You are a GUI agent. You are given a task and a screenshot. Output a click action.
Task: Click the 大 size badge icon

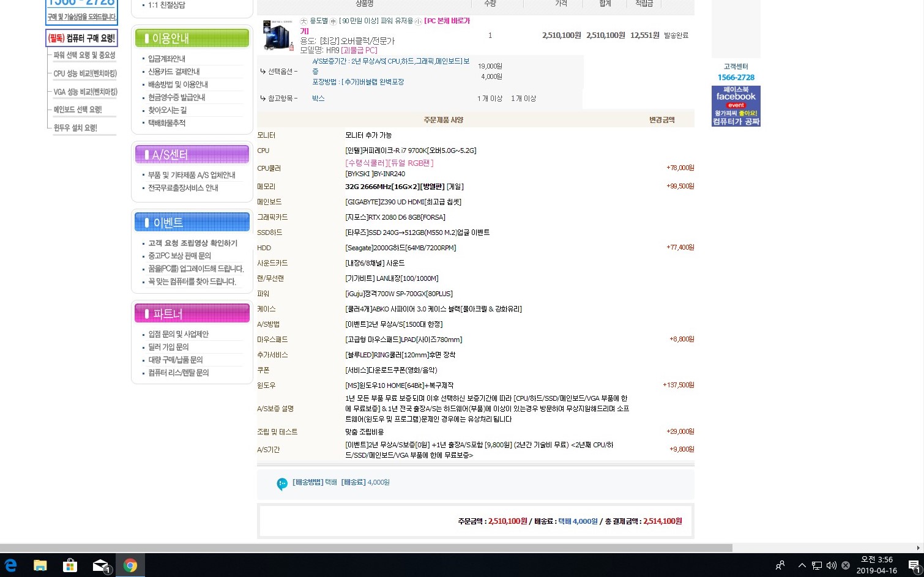pyautogui.click(x=304, y=21)
